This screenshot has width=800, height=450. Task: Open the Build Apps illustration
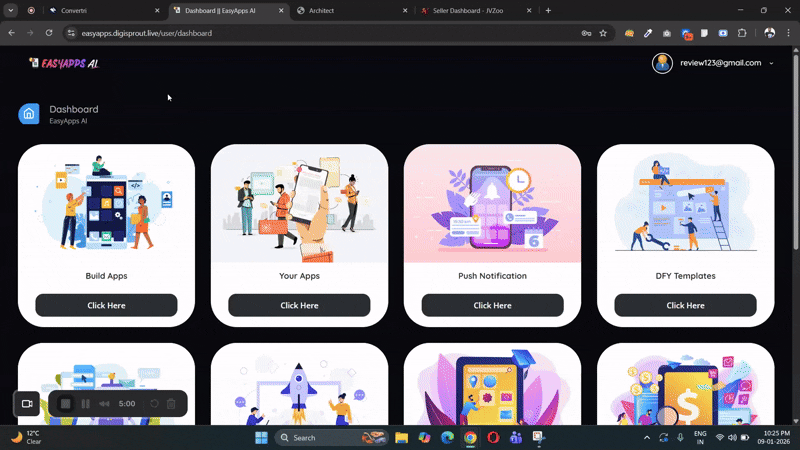coord(106,203)
